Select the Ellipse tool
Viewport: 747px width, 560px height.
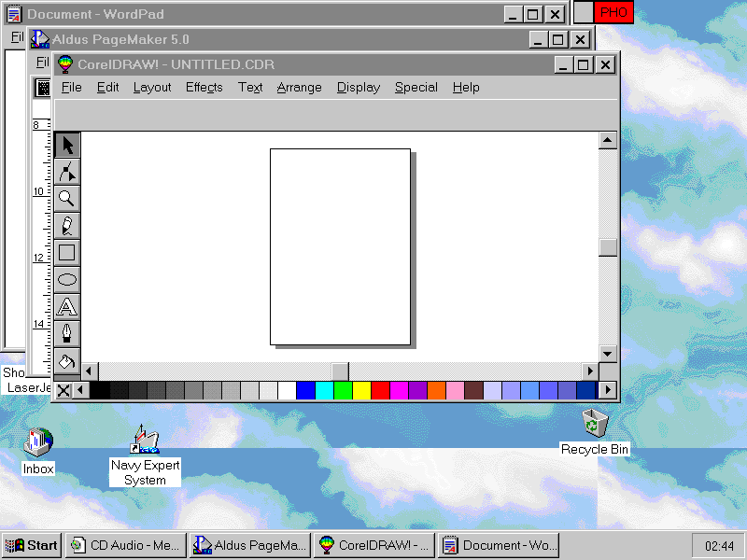click(x=66, y=279)
